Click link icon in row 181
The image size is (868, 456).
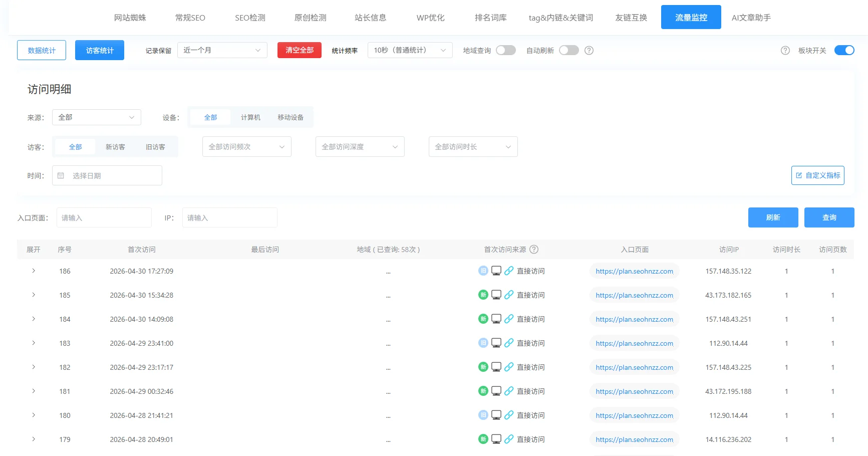(509, 391)
